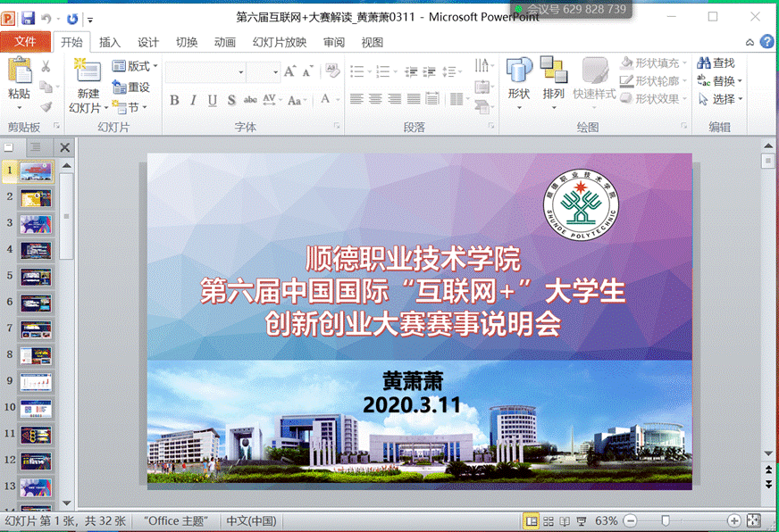Click the zoom slider in status bar
Image resolution: width=779 pixels, height=532 pixels.
[x=666, y=520]
